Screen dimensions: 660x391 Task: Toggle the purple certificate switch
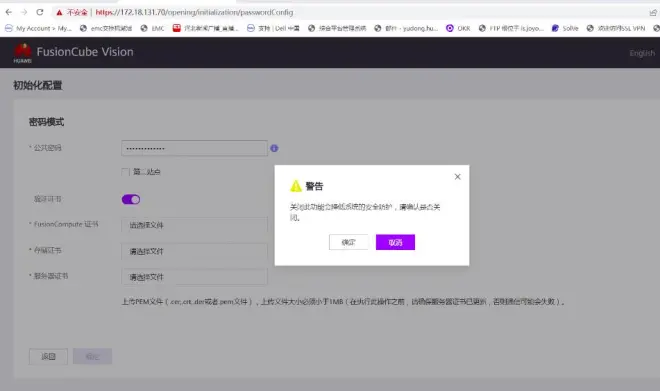click(131, 199)
